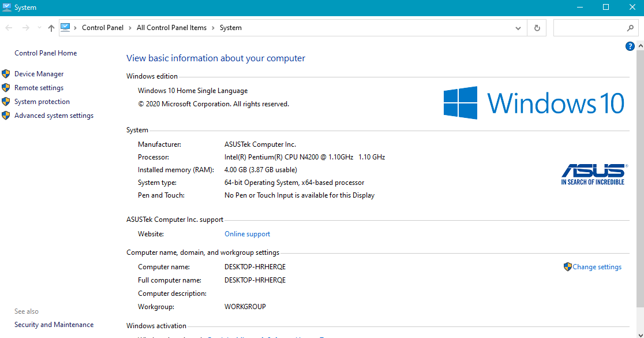This screenshot has width=644, height=338.
Task: Expand the address bar history dropdown
Action: point(518,28)
